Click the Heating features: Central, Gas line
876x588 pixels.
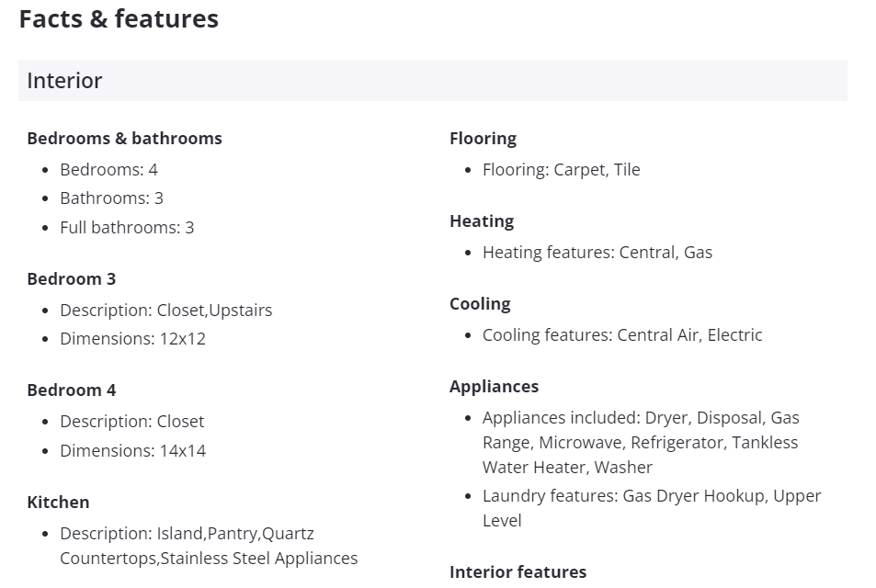pos(597,253)
